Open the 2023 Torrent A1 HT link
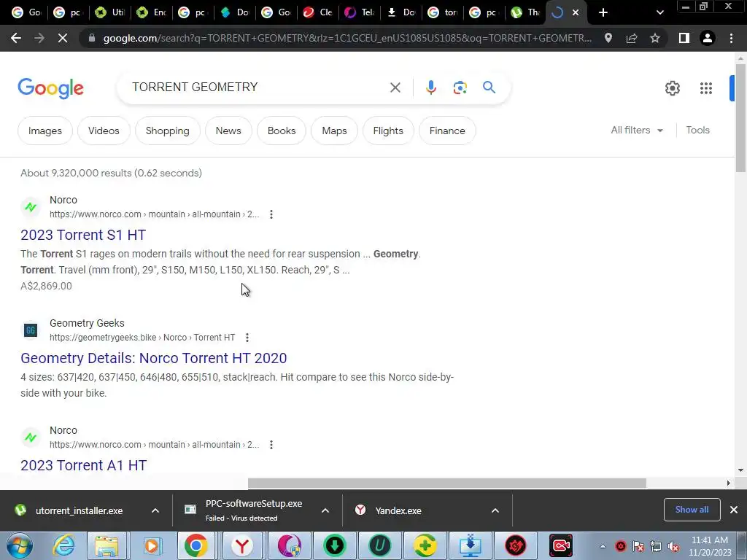 (x=83, y=465)
